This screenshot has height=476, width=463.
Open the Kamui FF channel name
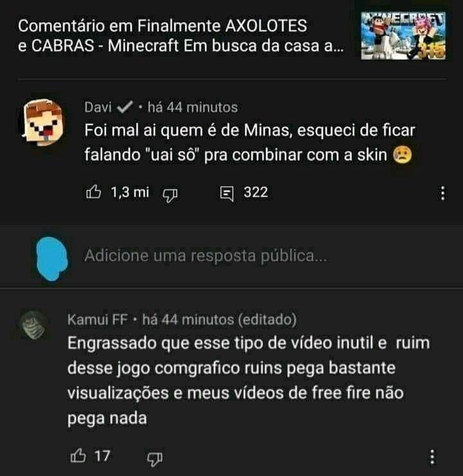98,319
